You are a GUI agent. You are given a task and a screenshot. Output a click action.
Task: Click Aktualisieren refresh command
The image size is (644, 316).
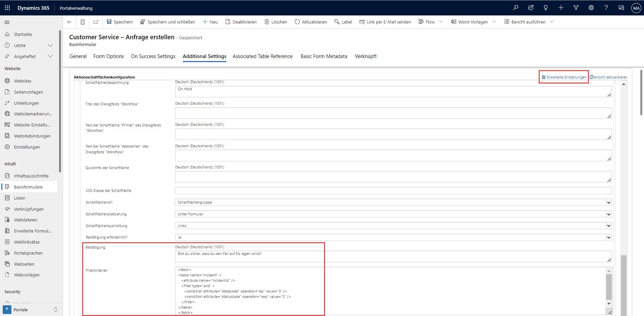(x=311, y=22)
